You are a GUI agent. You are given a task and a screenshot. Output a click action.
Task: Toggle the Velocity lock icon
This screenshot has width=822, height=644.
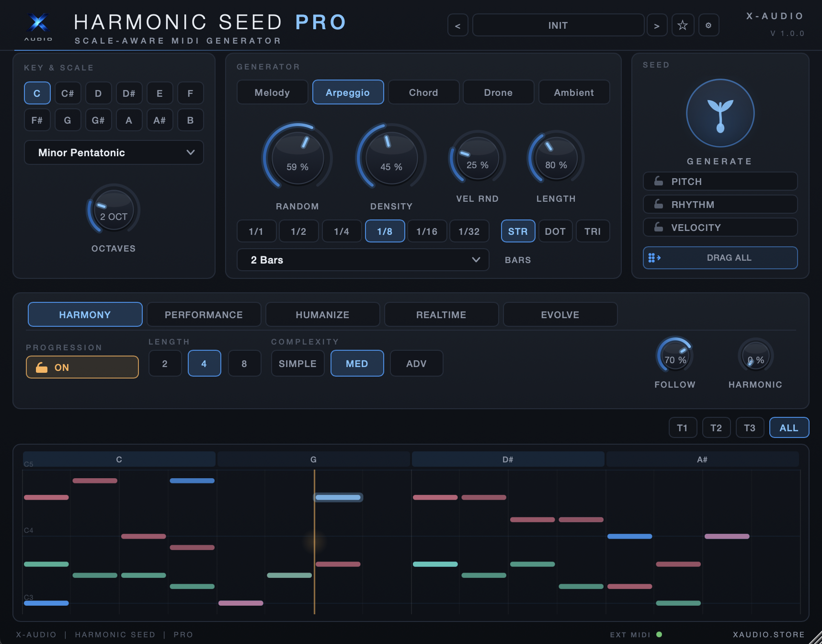tap(659, 227)
